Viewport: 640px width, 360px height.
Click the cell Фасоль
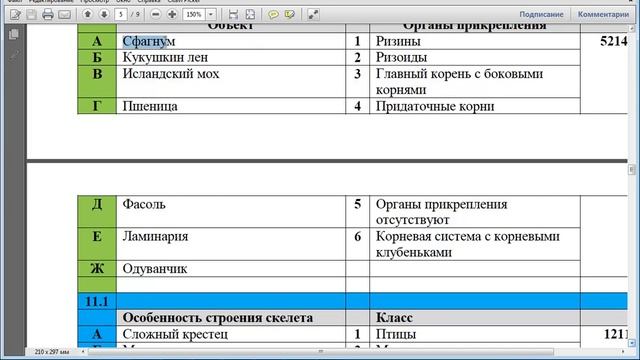click(x=144, y=204)
